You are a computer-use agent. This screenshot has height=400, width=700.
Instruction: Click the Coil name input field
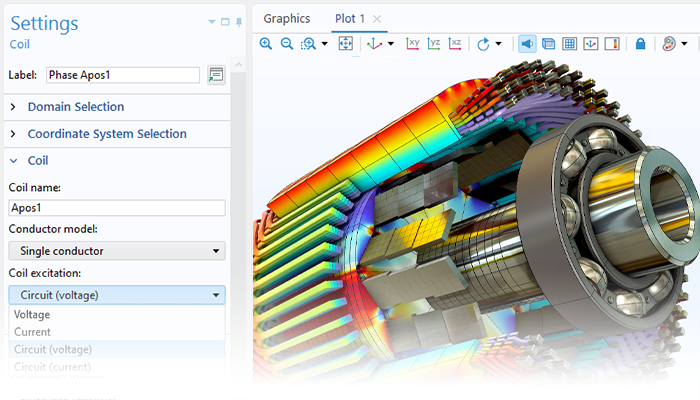coord(117,208)
